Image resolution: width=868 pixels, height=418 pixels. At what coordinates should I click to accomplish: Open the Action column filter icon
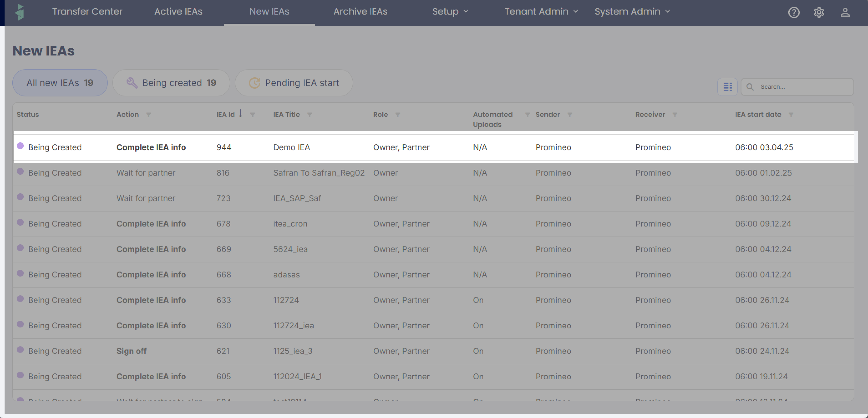pyautogui.click(x=149, y=115)
